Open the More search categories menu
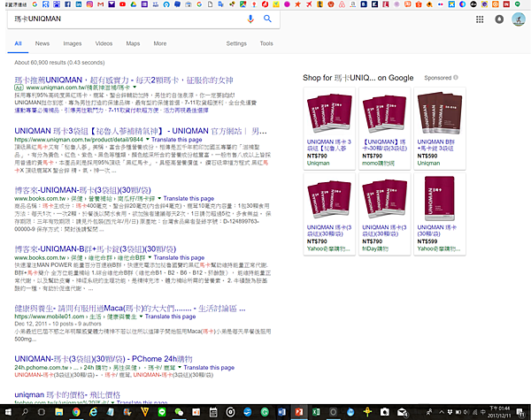Screen dimensions: 531x420 (160, 43)
